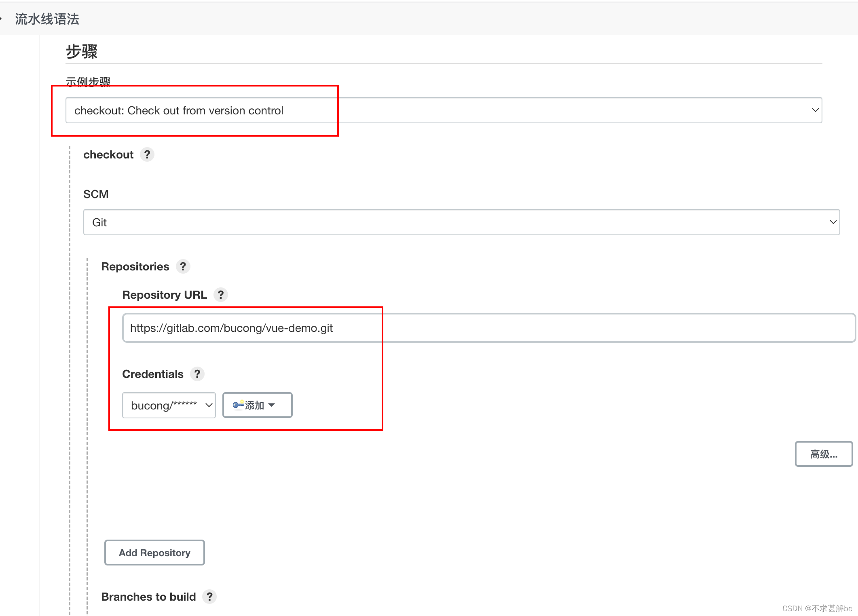Open the credentials dropdown showing bucong
The width and height of the screenshot is (858, 616).
[169, 405]
